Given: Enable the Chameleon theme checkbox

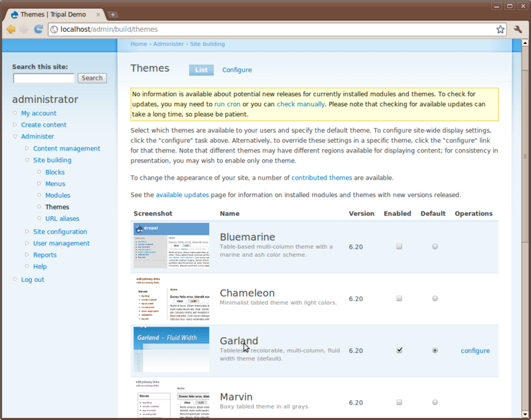Looking at the screenshot, I should (400, 298).
